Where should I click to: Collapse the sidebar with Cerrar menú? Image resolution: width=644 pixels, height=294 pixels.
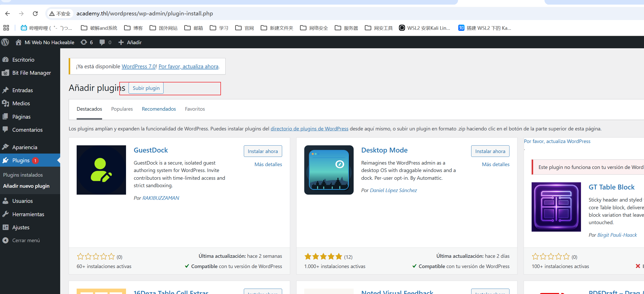click(x=21, y=240)
